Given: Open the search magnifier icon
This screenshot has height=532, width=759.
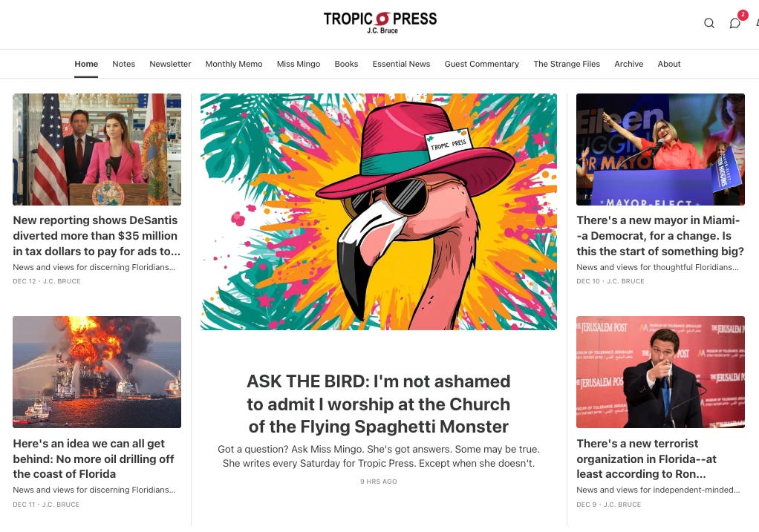Looking at the screenshot, I should coord(709,23).
